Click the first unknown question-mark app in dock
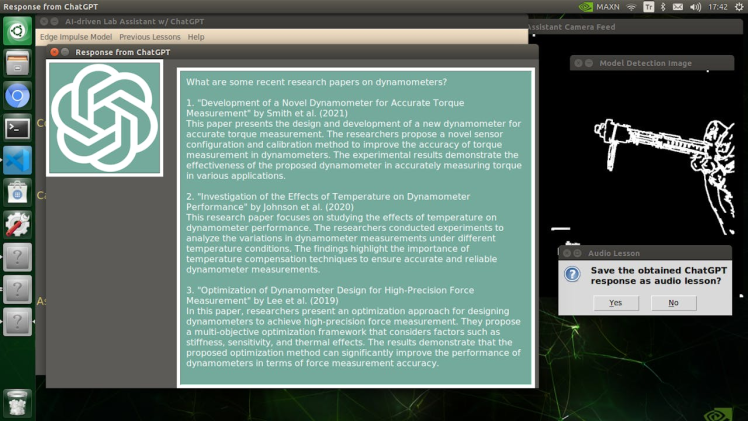This screenshot has height=421, width=748. [x=18, y=257]
